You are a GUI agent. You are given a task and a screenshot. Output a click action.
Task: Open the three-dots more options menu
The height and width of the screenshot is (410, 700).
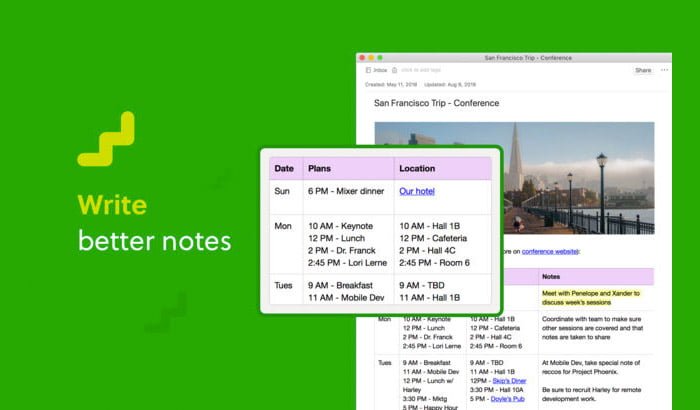(664, 70)
